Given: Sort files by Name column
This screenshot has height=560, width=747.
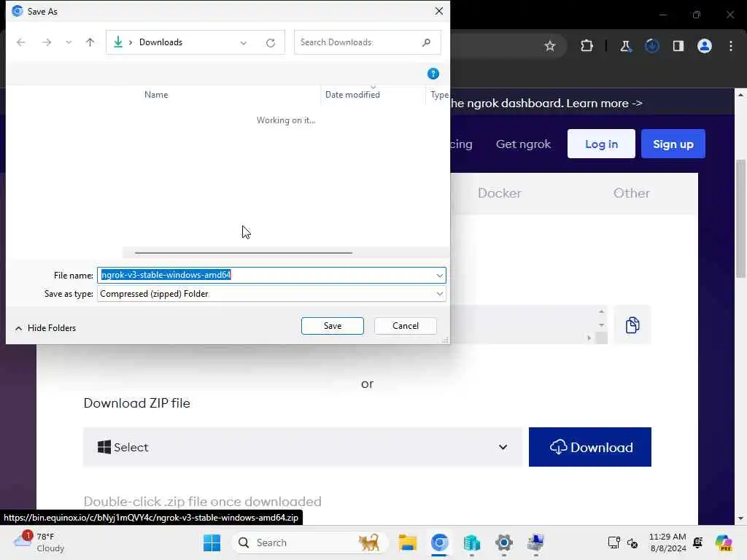Looking at the screenshot, I should tap(156, 95).
